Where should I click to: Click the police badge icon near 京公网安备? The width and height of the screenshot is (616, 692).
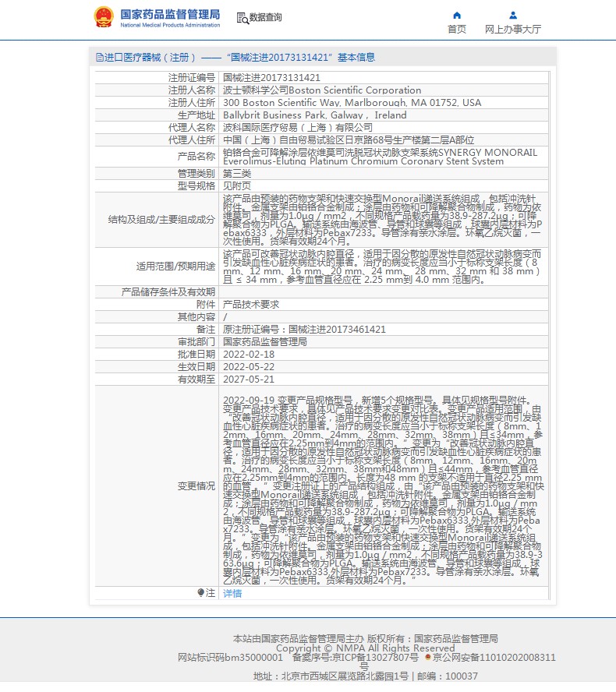(x=427, y=657)
